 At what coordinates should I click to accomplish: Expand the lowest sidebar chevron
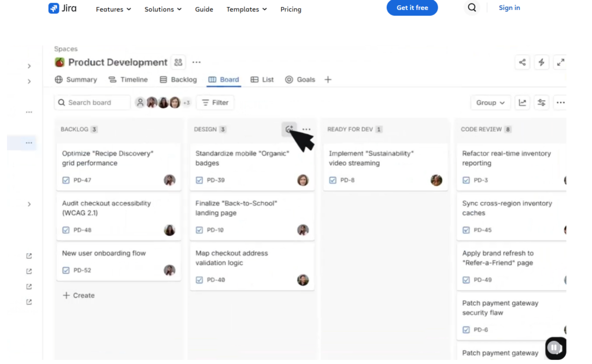click(29, 205)
